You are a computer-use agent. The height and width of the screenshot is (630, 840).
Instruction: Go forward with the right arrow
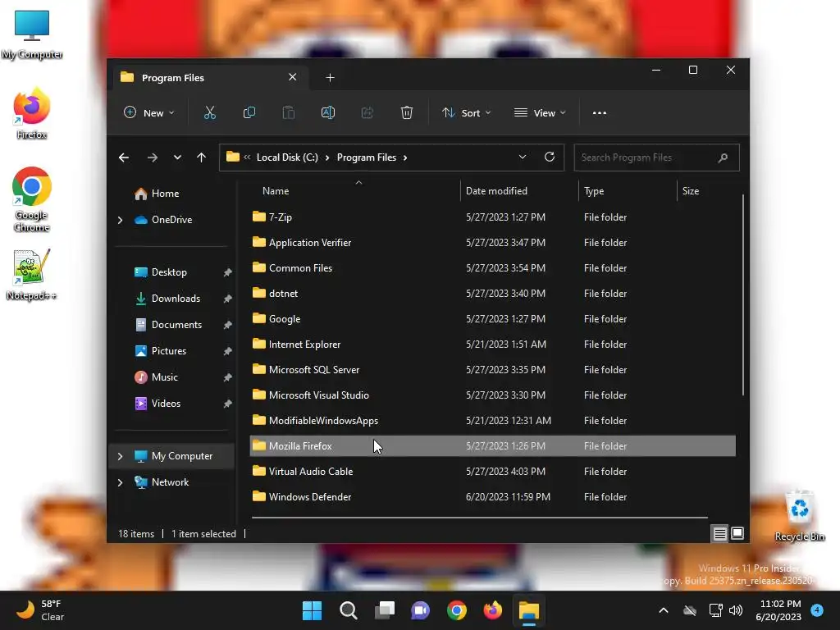coord(152,157)
